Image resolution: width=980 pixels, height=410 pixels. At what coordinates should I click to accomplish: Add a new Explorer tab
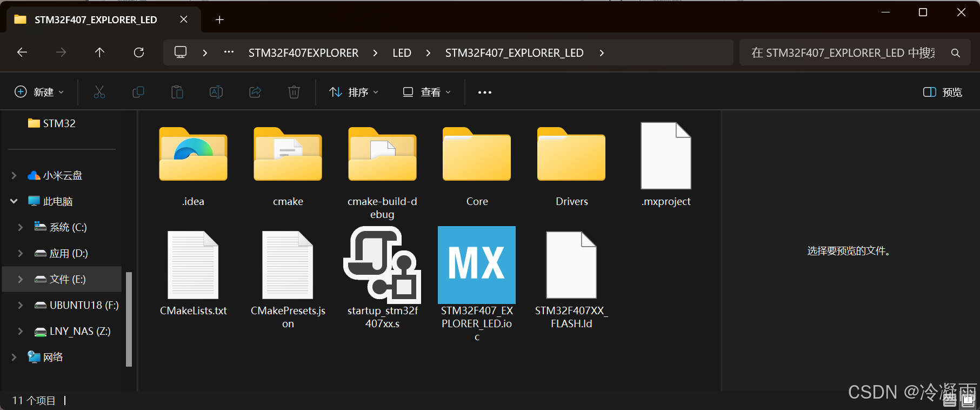(219, 20)
